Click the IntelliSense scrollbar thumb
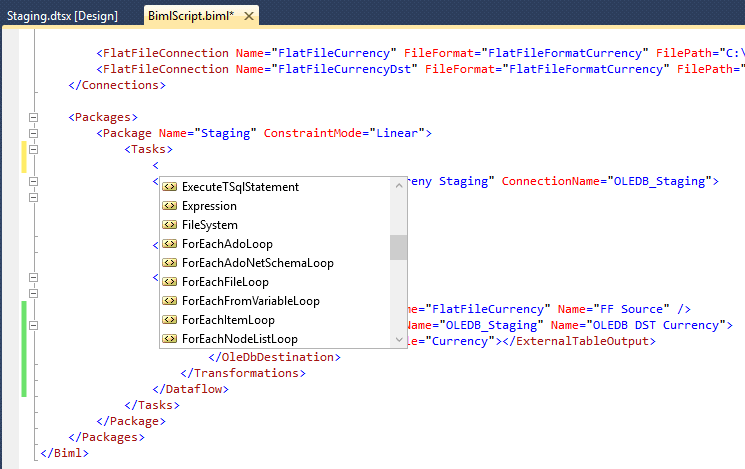Screen dimensions: 745x469 [x=398, y=247]
